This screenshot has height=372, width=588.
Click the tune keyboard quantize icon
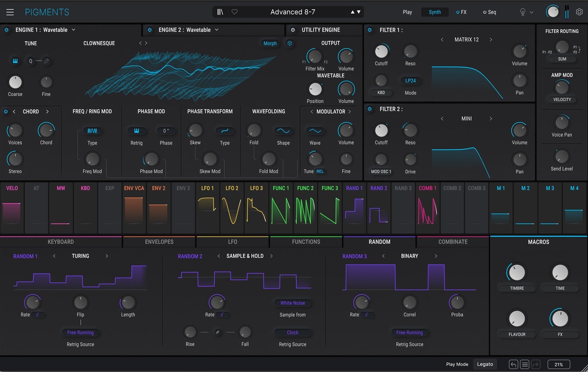pyautogui.click(x=15, y=61)
